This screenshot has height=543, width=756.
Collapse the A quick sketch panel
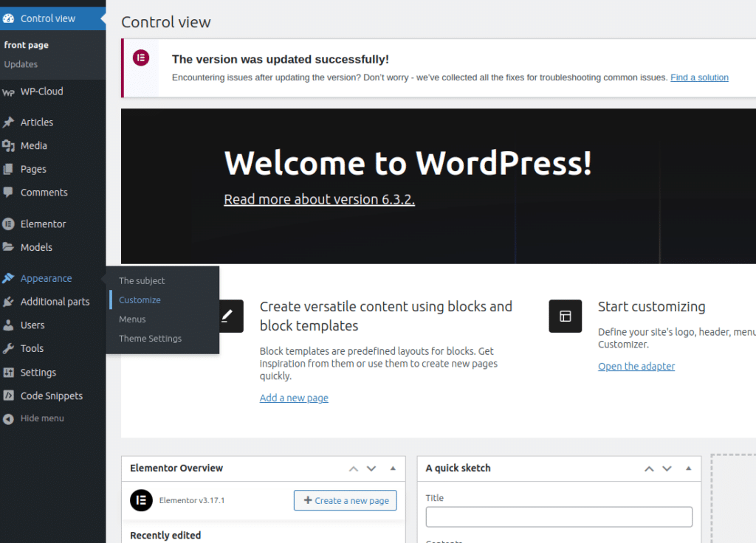pos(688,468)
